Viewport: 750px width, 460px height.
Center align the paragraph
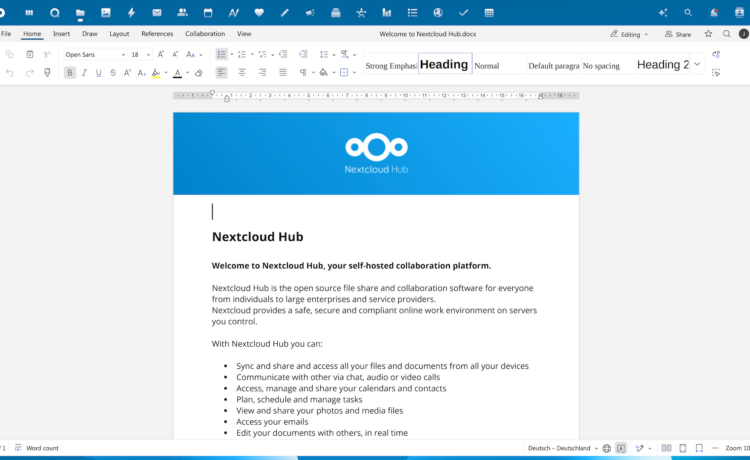point(241,73)
